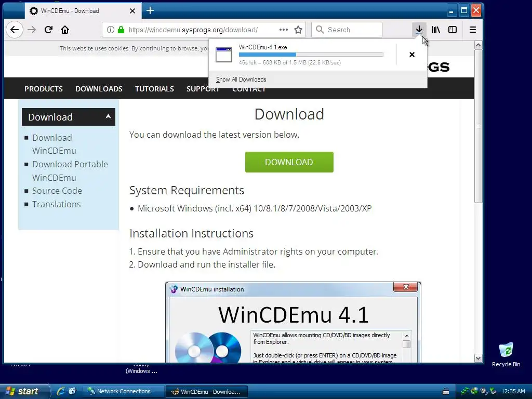Open the Source Code link

point(57,191)
